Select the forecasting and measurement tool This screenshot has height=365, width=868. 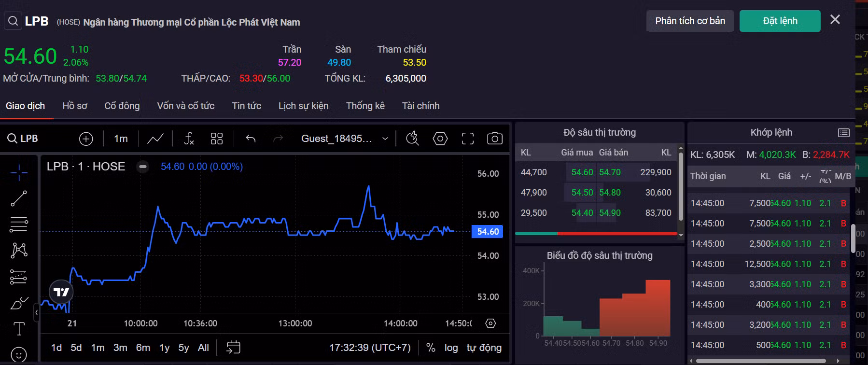(x=19, y=277)
